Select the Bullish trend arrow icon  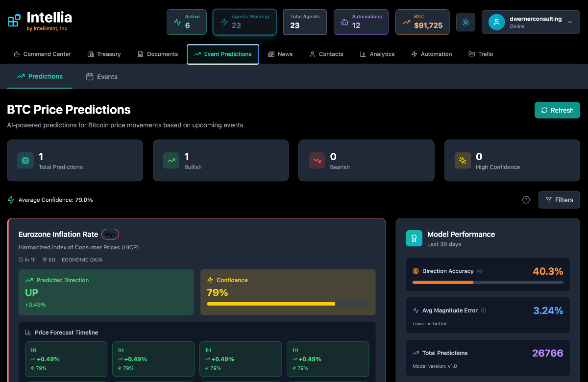(x=171, y=160)
